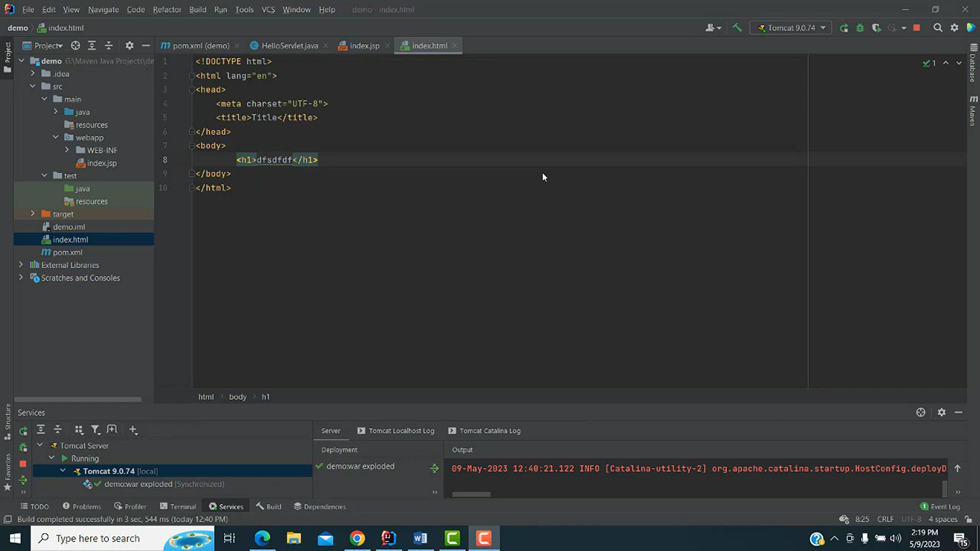
Task: Open Google Chrome from the taskbar
Action: pos(357,538)
